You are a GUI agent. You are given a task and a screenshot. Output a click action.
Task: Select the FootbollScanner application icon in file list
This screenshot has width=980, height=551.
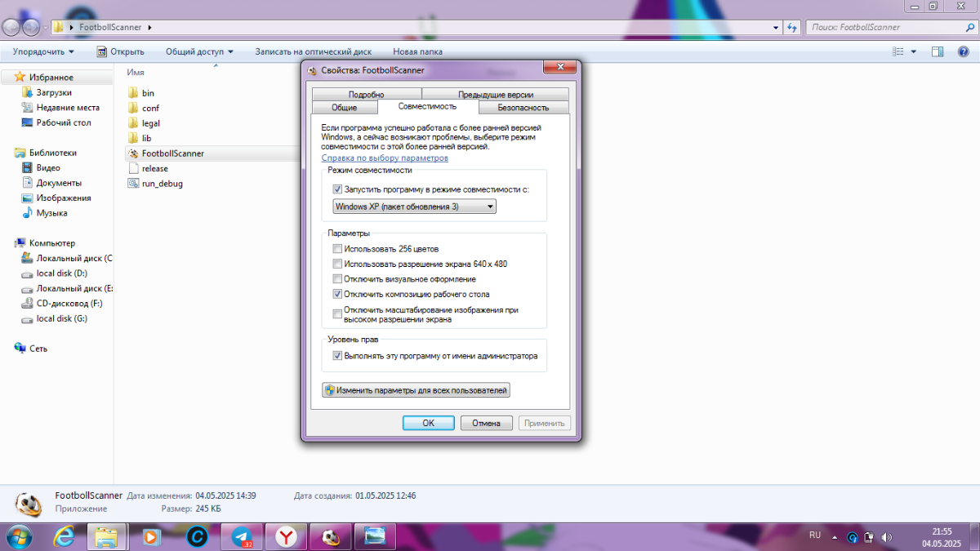134,153
